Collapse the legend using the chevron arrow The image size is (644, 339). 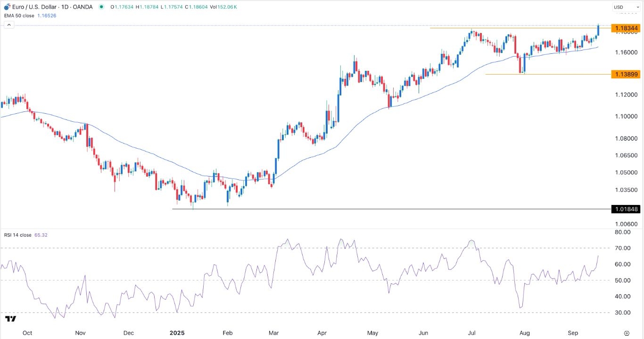click(x=8, y=24)
